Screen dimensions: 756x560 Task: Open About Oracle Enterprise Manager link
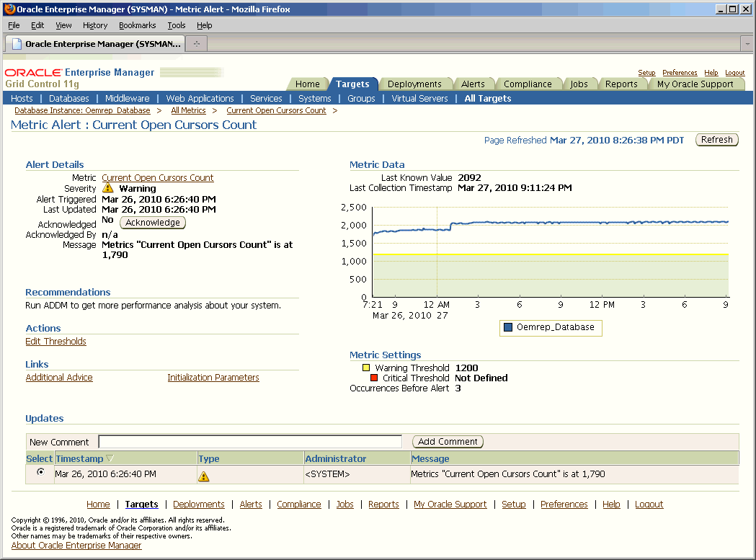[x=76, y=546]
